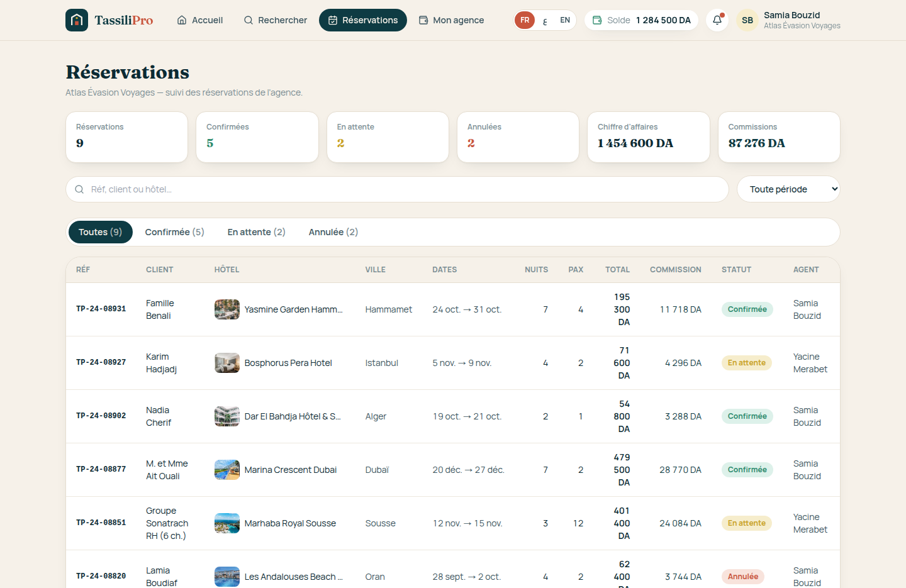This screenshot has height=588, width=906.
Task: Click the Bosphorus Pera Hotel thumbnail
Action: (x=227, y=363)
